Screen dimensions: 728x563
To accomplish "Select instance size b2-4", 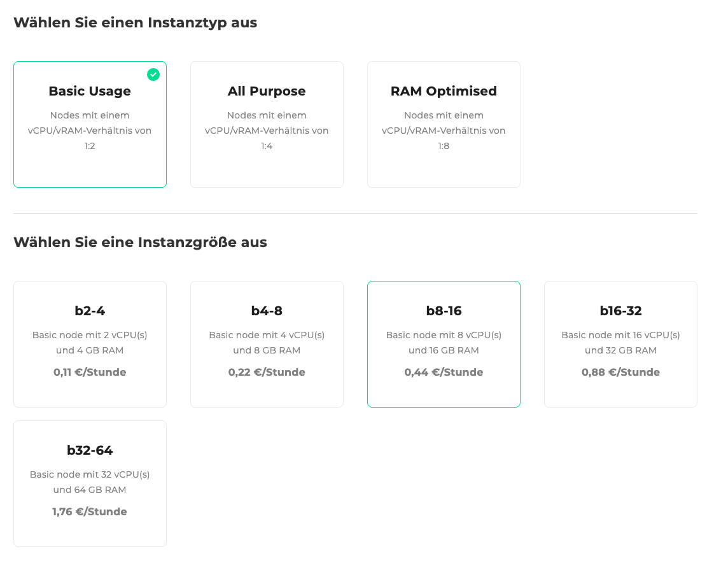I will (x=90, y=344).
